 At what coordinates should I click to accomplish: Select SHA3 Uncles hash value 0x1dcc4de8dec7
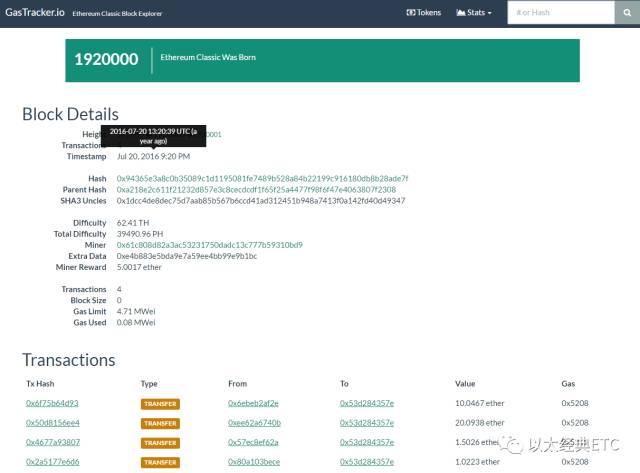[261, 200]
